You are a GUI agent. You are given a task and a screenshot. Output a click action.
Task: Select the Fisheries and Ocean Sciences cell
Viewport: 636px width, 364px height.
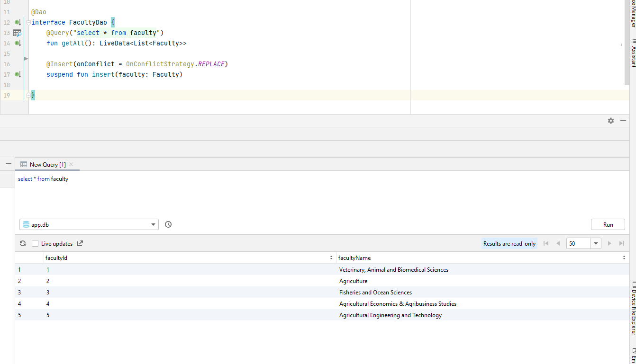pyautogui.click(x=482, y=293)
